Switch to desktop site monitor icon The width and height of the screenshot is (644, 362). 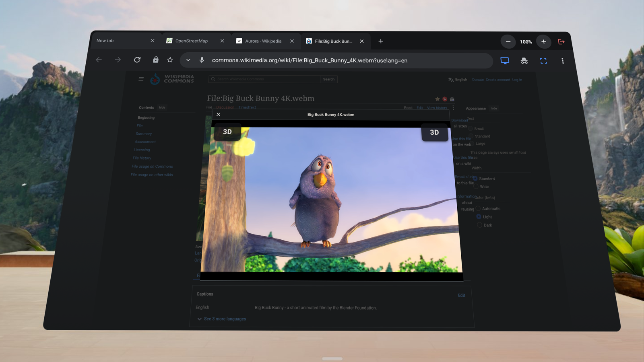pyautogui.click(x=505, y=61)
